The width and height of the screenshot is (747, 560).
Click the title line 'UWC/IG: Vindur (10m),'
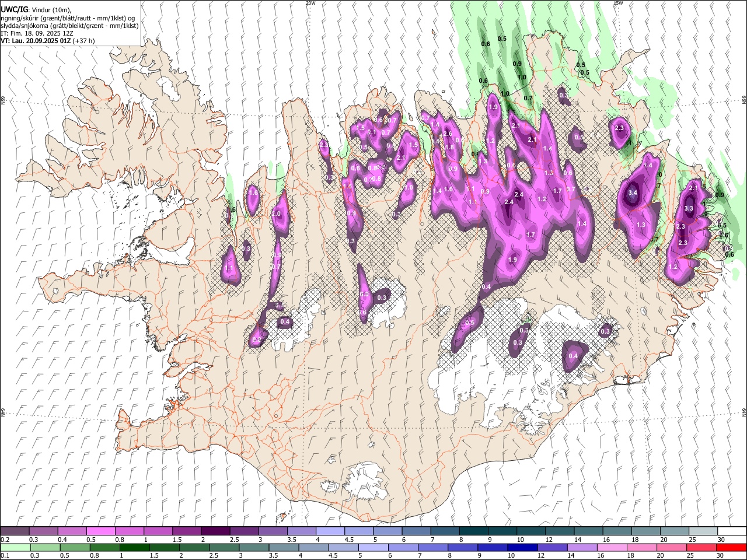tap(36, 9)
